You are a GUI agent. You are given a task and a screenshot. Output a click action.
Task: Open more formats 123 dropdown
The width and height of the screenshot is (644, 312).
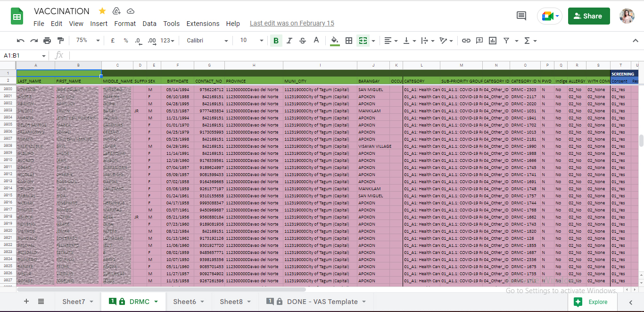coord(167,41)
